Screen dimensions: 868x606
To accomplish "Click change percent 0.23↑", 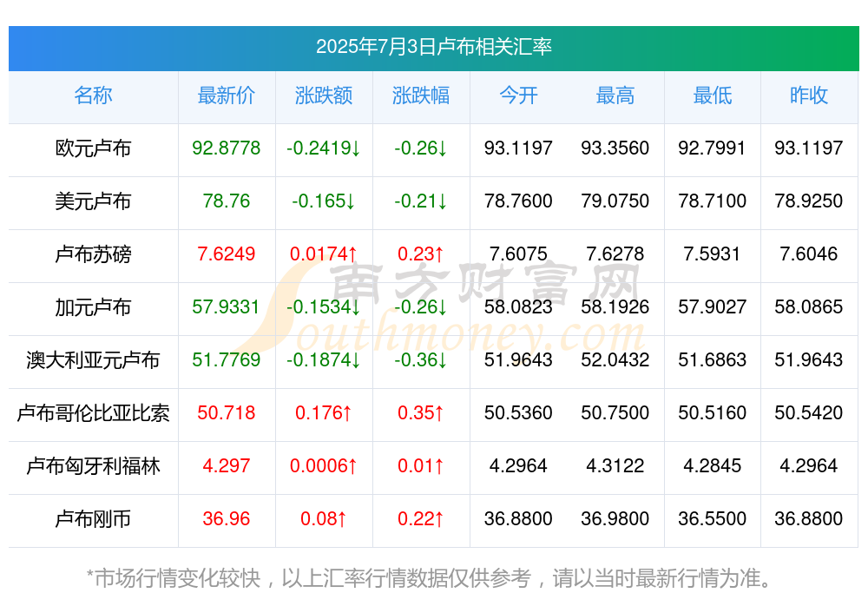I will [421, 254].
